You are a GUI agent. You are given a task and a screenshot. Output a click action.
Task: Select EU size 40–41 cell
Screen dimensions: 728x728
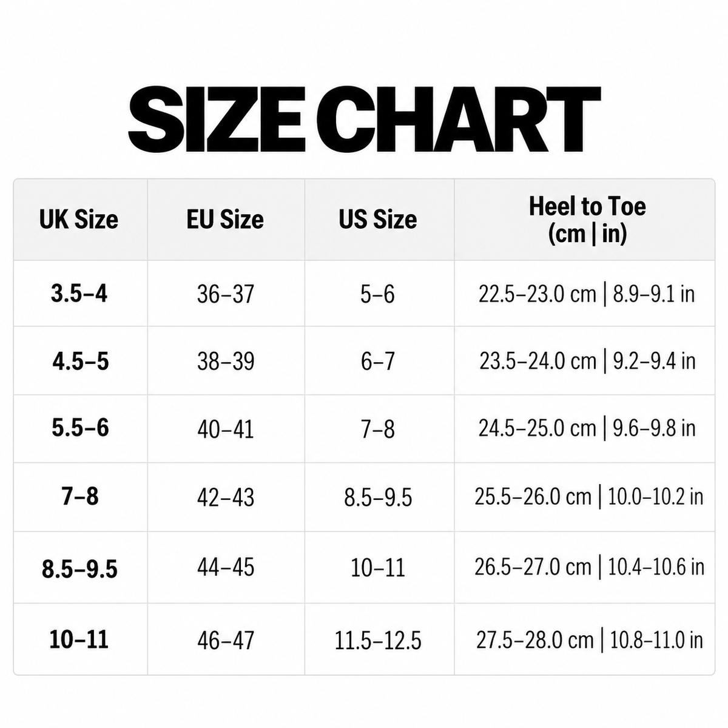point(226,430)
